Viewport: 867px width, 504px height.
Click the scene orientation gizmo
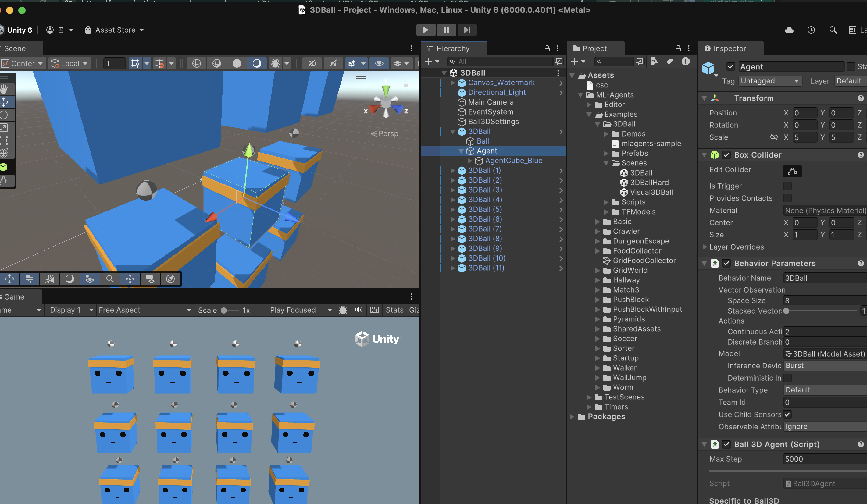[386, 102]
